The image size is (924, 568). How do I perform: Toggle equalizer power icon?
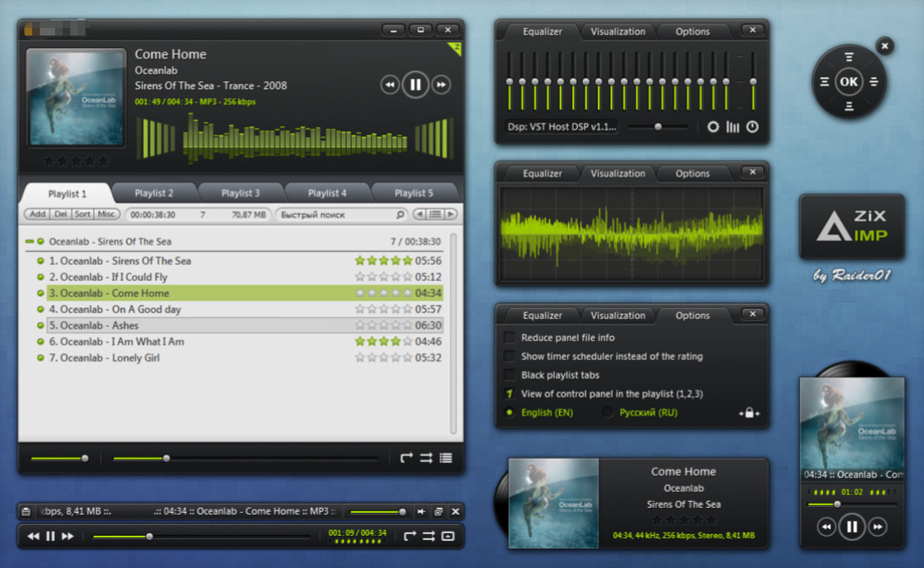[x=752, y=127]
